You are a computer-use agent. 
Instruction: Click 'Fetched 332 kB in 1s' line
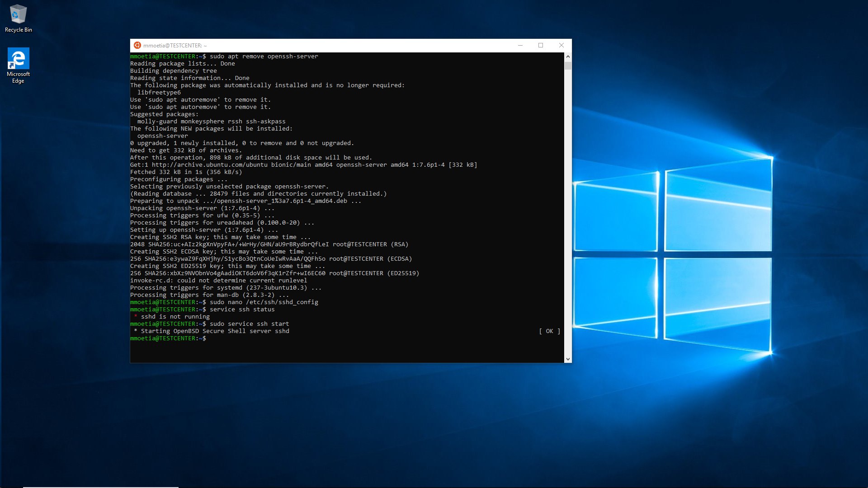coord(186,172)
